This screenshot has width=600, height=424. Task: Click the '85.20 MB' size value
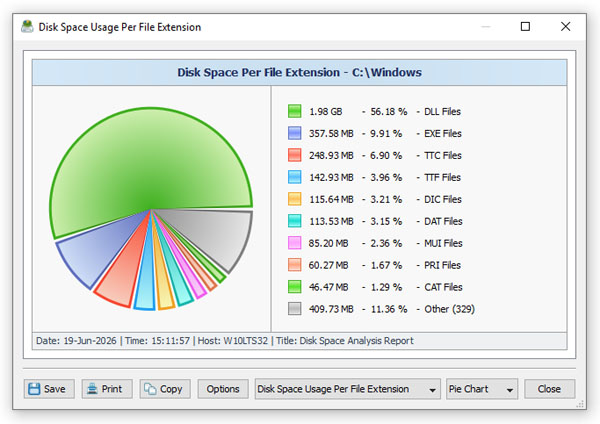329,243
